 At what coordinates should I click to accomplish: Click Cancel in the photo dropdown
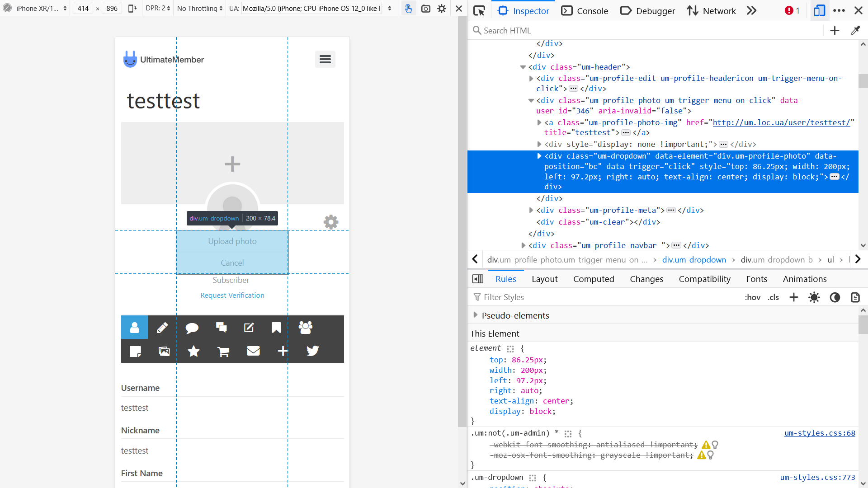232,263
